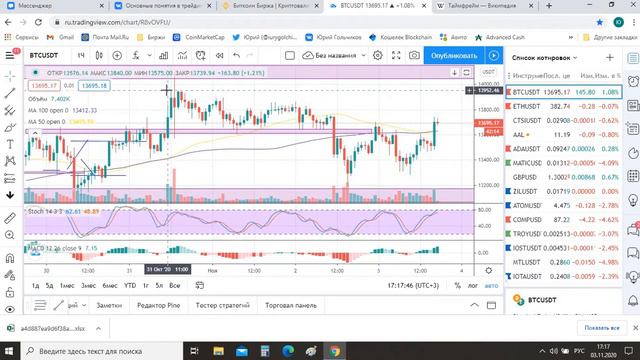The height and width of the screenshot is (360, 640).
Task: Toggle hide all drawings eye
Action: (10, 309)
